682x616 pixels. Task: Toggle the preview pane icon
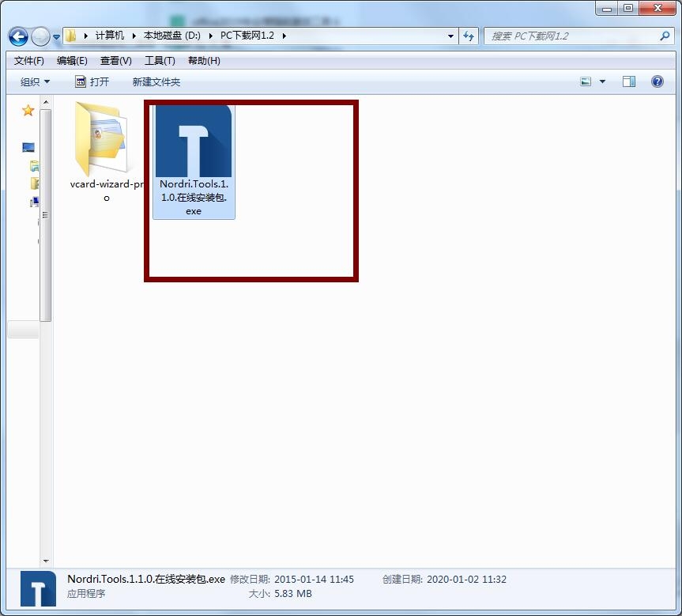(x=628, y=81)
